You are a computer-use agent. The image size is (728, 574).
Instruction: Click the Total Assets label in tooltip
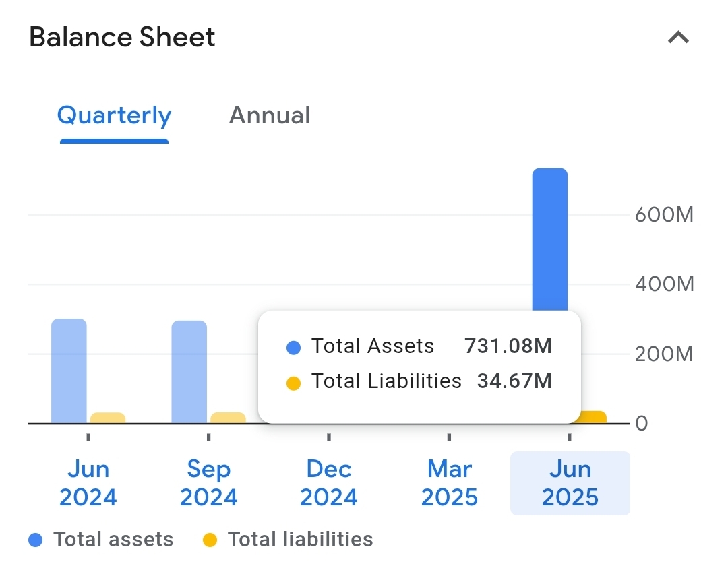tap(372, 346)
